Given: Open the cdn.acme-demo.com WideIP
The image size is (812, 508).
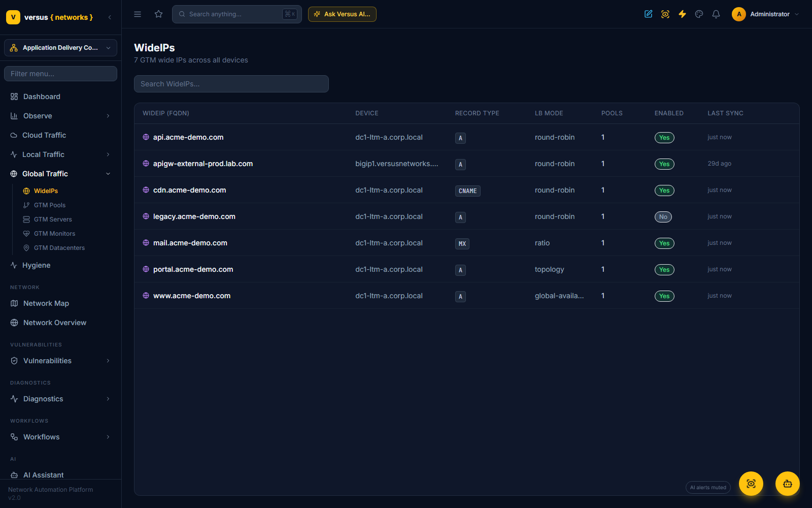Looking at the screenshot, I should pyautogui.click(x=190, y=190).
